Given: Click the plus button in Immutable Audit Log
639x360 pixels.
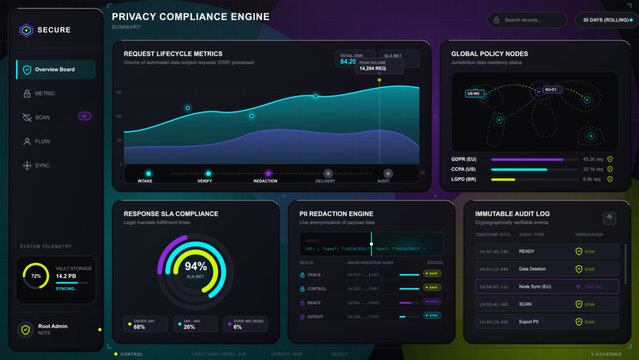Looking at the screenshot, I should point(609,217).
